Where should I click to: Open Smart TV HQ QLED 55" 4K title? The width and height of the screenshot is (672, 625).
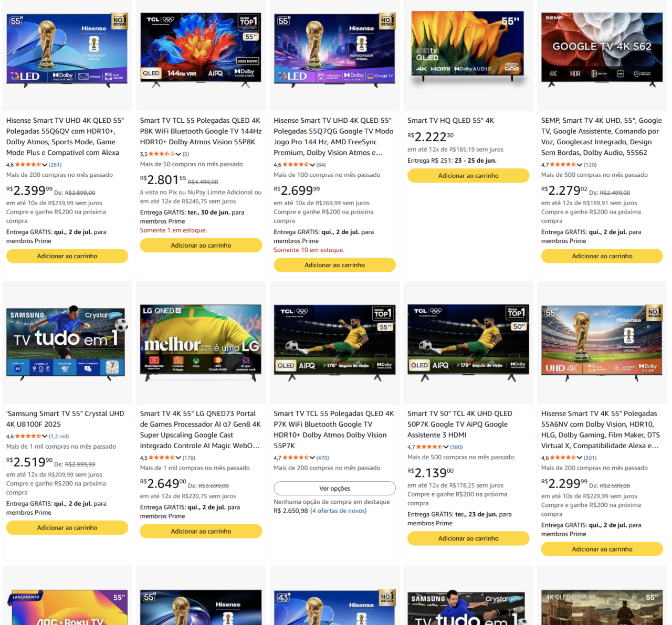pos(450,121)
